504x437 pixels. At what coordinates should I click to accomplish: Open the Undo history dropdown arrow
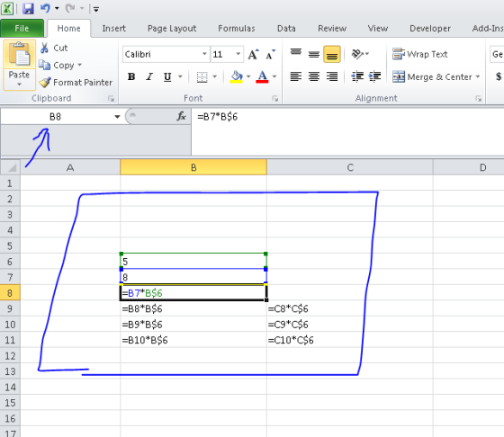click(57, 9)
